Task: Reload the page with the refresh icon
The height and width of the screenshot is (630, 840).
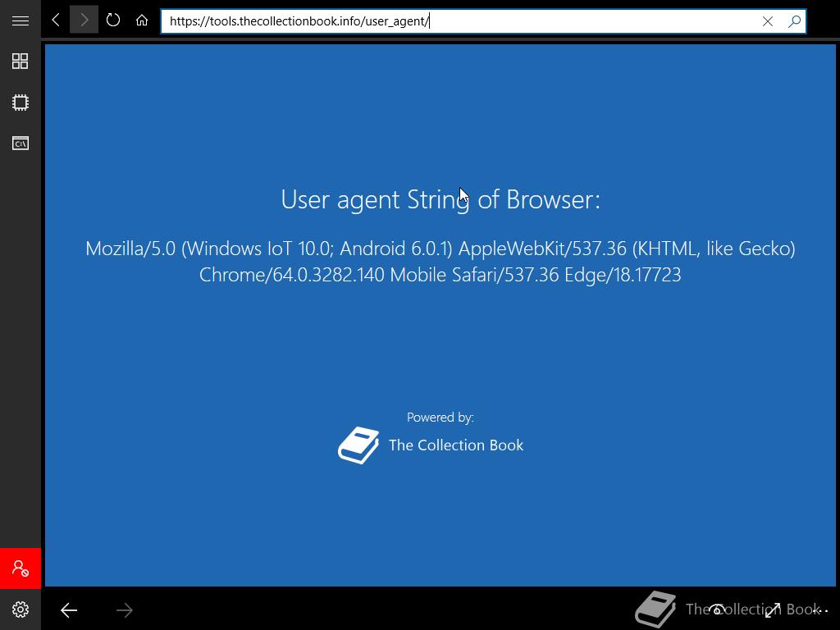Action: (113, 21)
